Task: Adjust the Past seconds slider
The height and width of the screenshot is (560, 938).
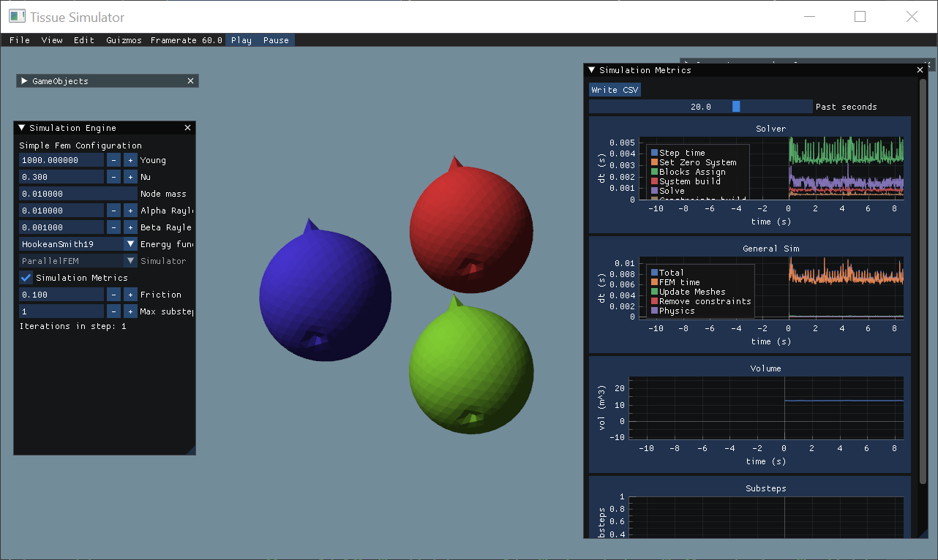Action: [737, 106]
